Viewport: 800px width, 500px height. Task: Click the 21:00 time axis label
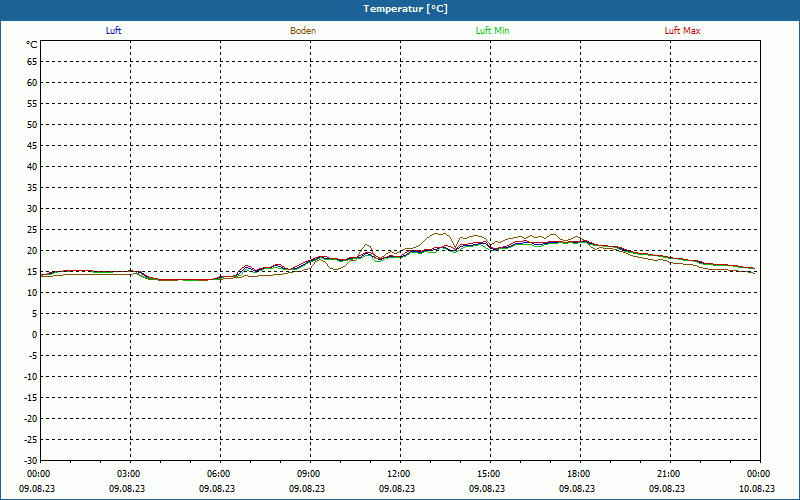pyautogui.click(x=669, y=474)
